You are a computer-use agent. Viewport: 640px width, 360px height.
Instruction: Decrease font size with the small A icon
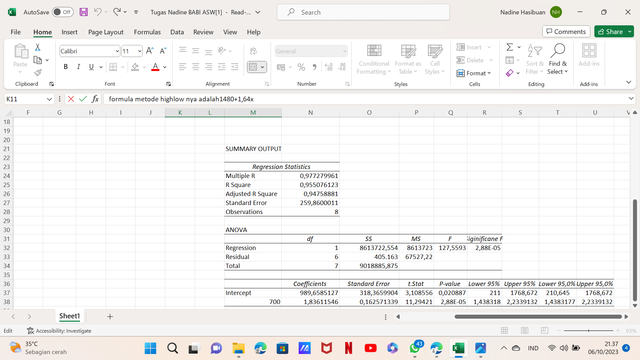pos(163,51)
